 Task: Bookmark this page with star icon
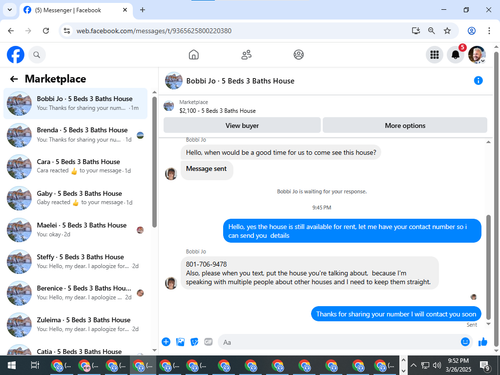[x=447, y=31]
